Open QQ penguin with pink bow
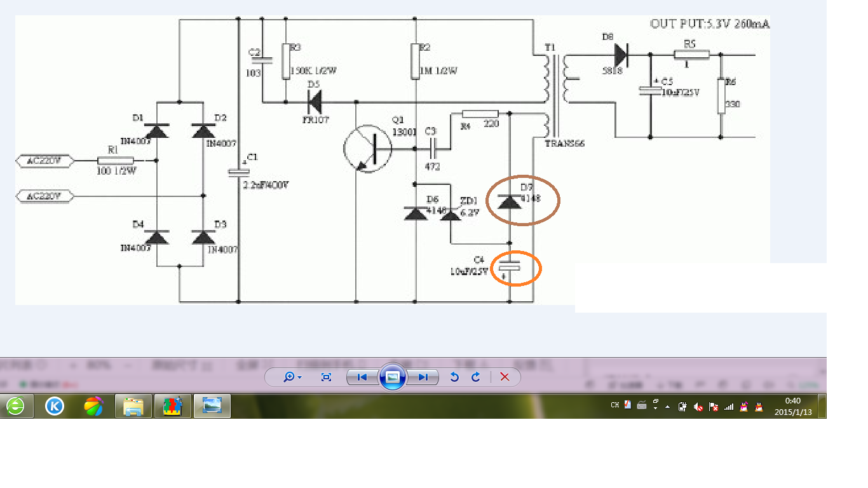Viewport: 868px width, 488px height. 744,407
